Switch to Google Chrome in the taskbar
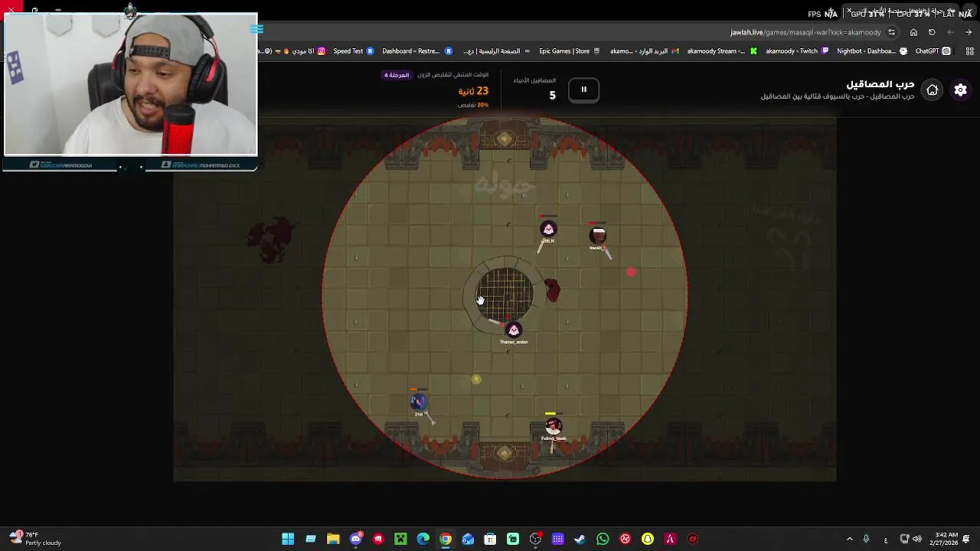 coord(446,539)
